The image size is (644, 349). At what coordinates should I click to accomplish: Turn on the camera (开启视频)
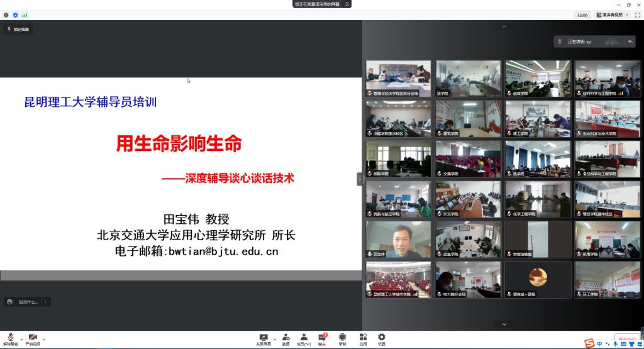[x=33, y=338]
